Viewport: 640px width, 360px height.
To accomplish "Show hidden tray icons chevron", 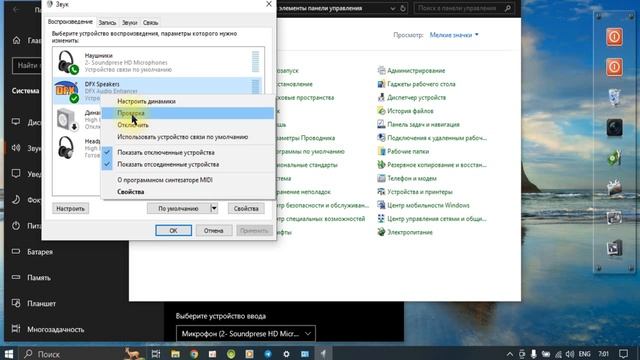I will (x=510, y=354).
